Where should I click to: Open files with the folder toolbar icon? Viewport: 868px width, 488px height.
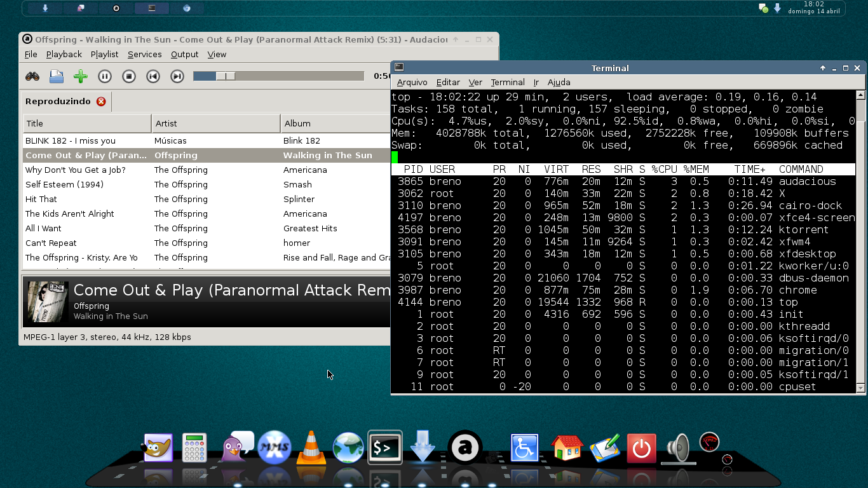pos(57,76)
